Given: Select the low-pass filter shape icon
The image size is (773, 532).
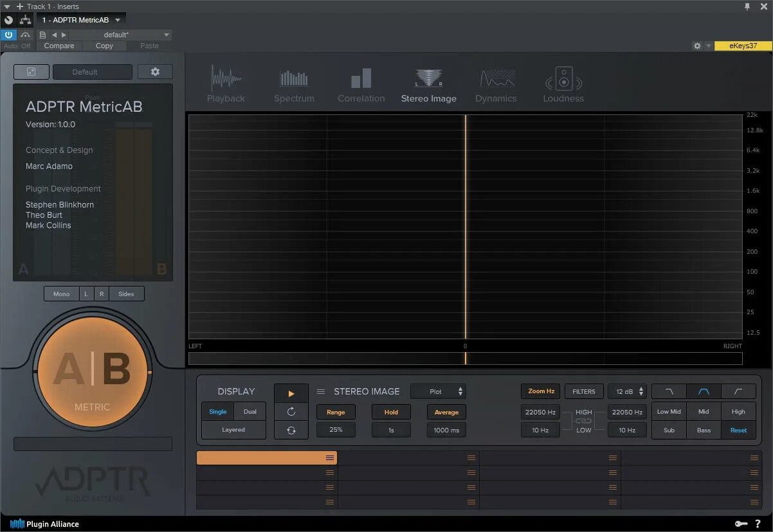Looking at the screenshot, I should click(669, 391).
